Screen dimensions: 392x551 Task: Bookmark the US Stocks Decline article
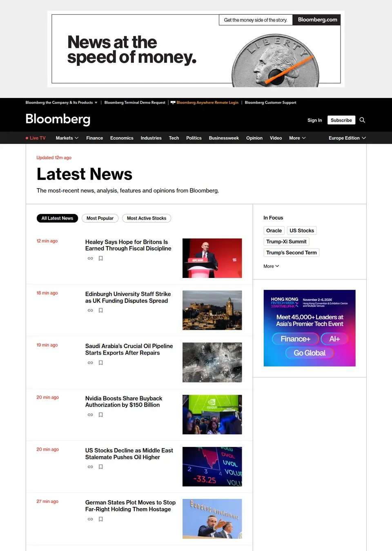pos(101,467)
